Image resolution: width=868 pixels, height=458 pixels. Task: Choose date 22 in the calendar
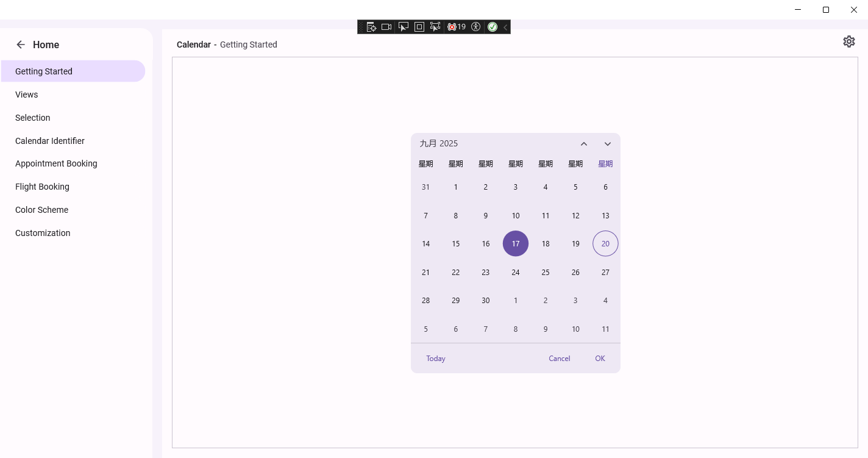point(456,273)
